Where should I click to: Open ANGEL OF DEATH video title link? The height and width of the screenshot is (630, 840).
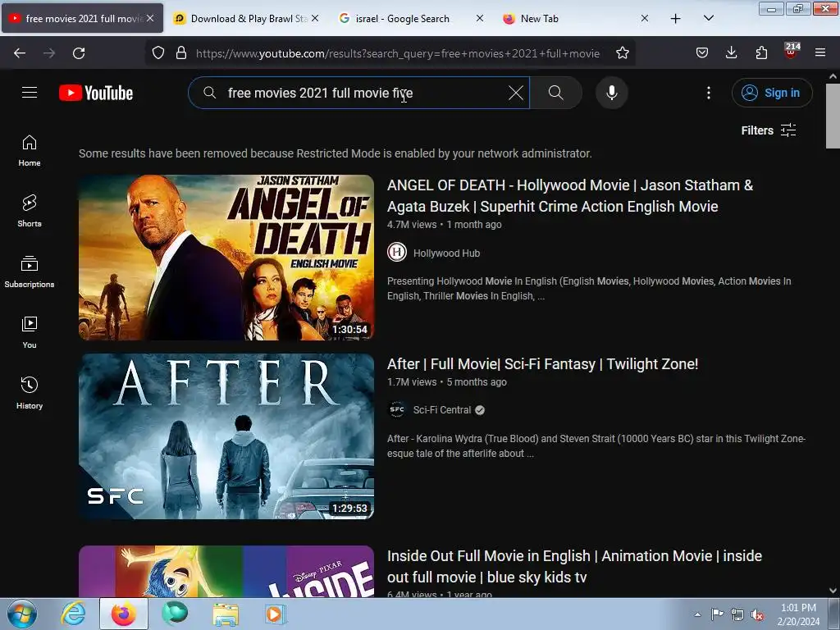coord(570,195)
